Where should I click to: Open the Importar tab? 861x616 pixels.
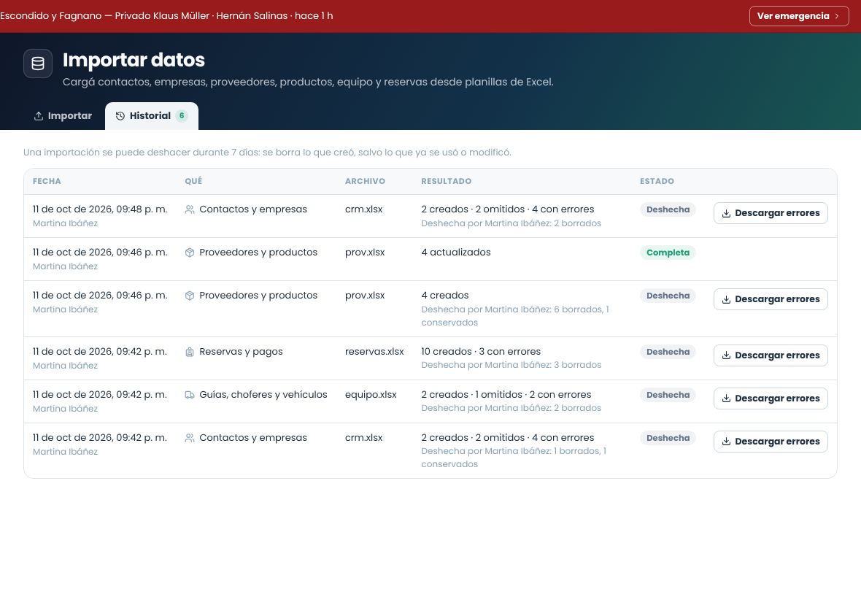[63, 116]
